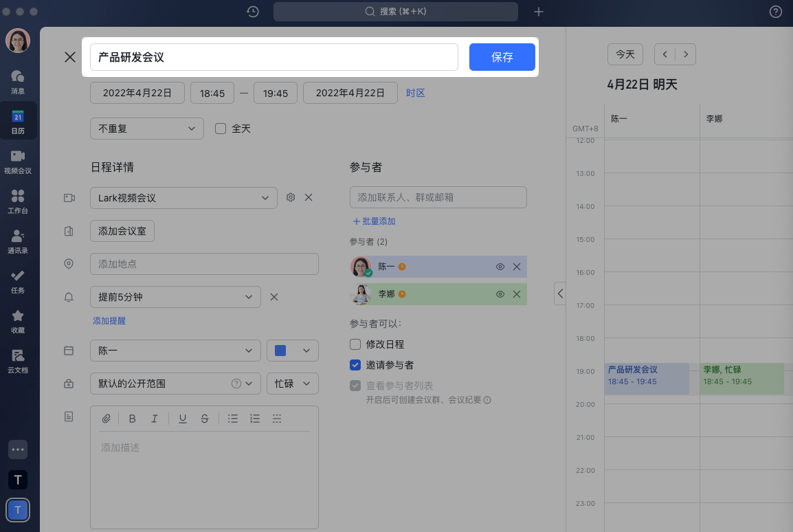Click the 批量添加 link

(x=375, y=221)
